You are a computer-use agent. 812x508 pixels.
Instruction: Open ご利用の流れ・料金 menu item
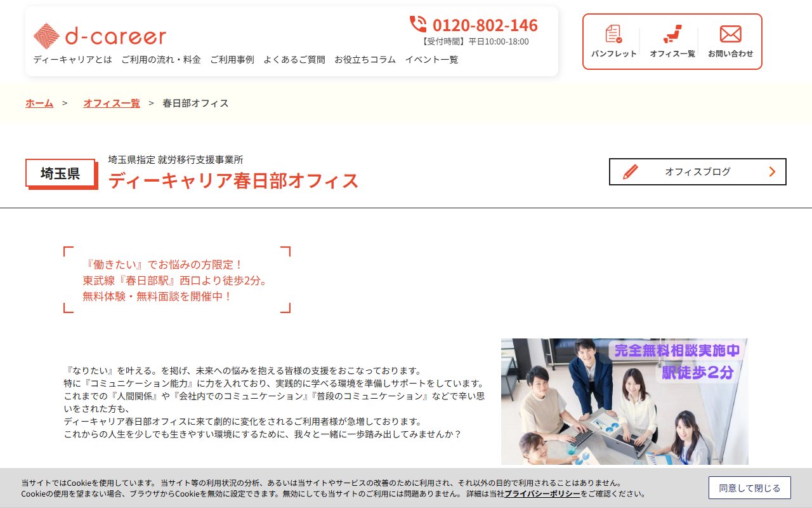pos(161,60)
